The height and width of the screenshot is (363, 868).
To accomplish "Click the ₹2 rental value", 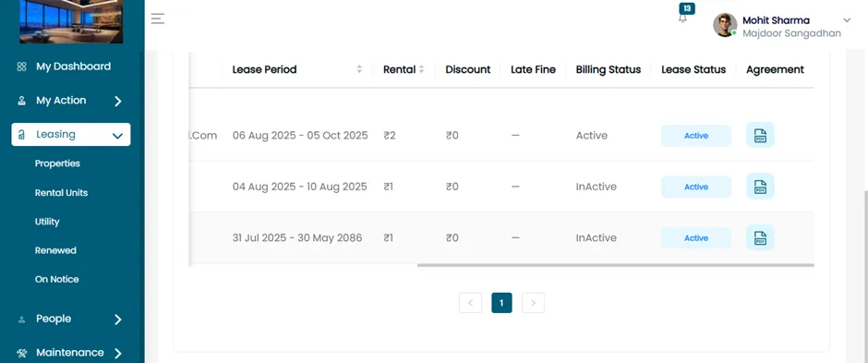I will click(x=390, y=136).
